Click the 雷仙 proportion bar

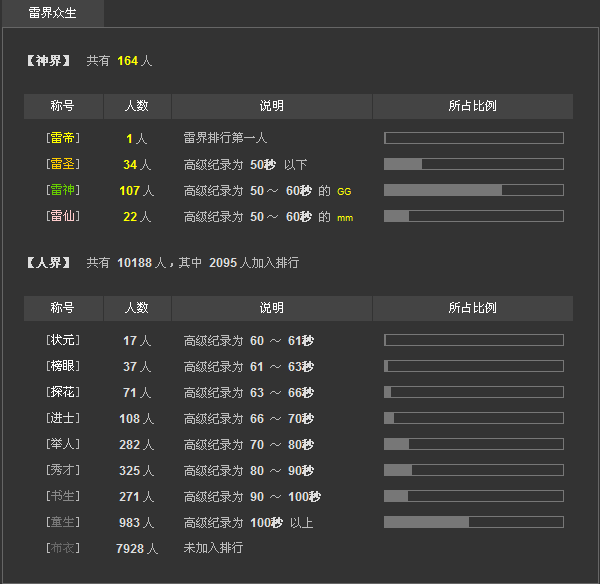pos(474,216)
